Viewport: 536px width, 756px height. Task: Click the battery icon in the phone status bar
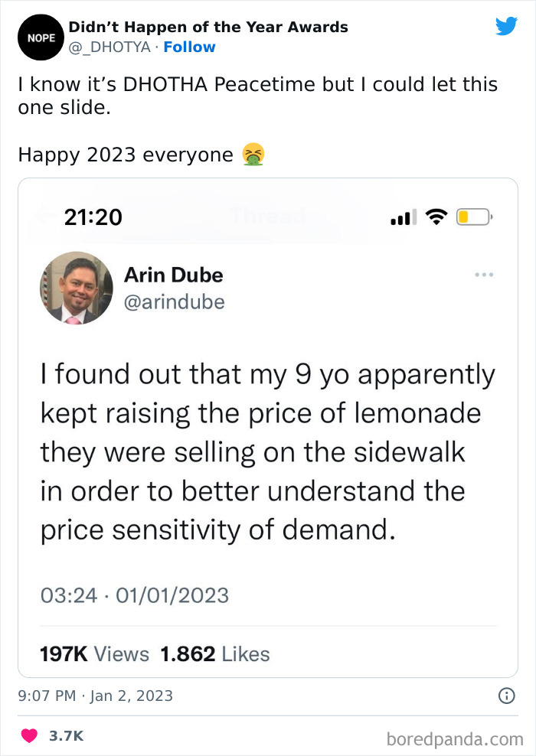[x=473, y=217]
